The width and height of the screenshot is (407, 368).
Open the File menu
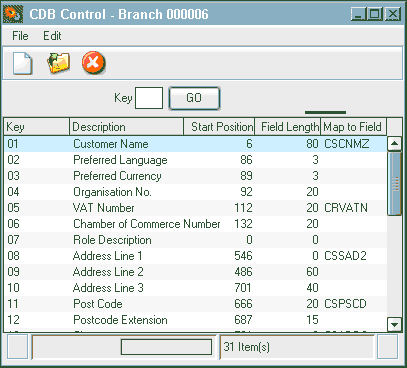click(x=20, y=36)
